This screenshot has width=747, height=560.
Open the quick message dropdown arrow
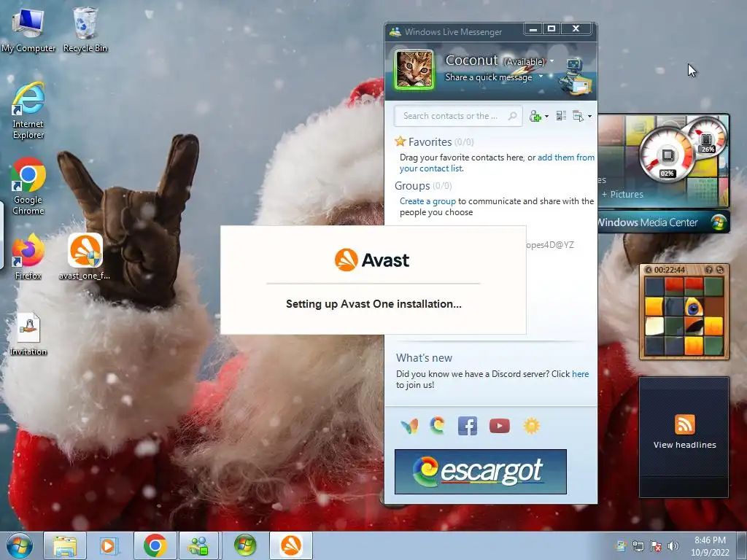[x=541, y=76]
